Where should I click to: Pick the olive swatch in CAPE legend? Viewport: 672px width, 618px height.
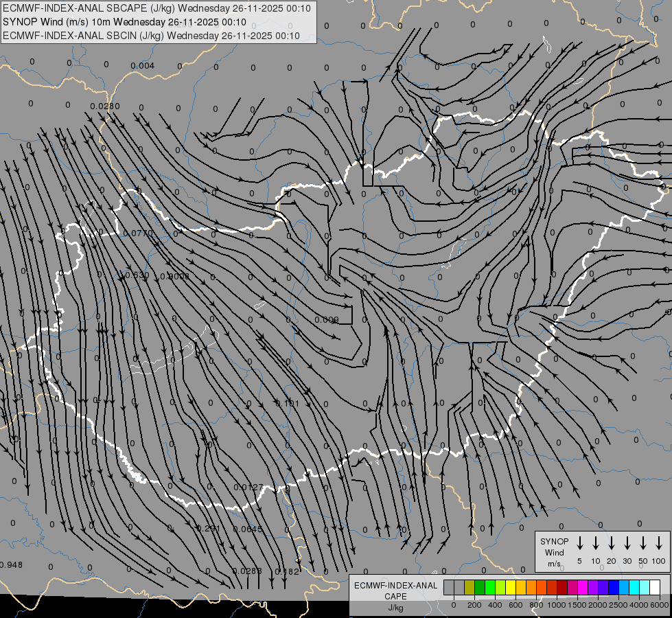(470, 587)
